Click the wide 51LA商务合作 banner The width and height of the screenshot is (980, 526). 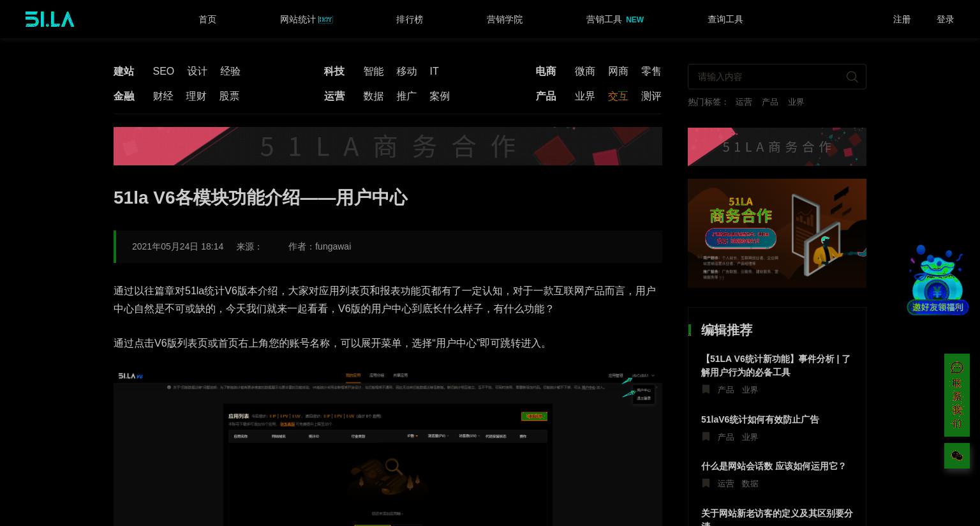click(x=388, y=146)
